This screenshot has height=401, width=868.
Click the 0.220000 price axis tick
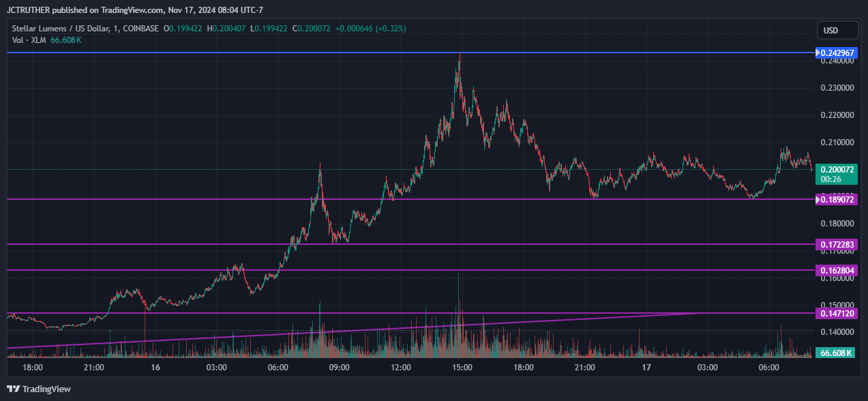click(x=837, y=115)
